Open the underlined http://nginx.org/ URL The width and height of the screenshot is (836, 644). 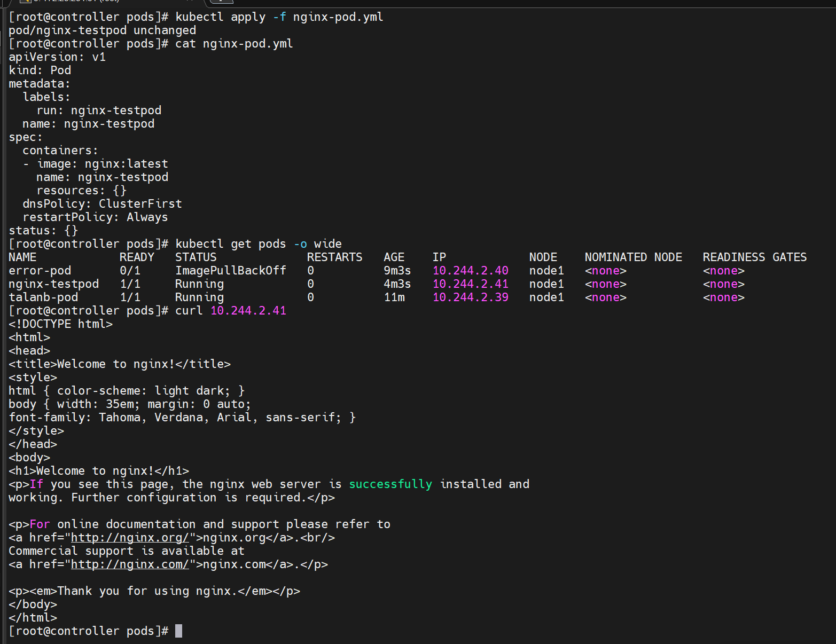(x=130, y=538)
